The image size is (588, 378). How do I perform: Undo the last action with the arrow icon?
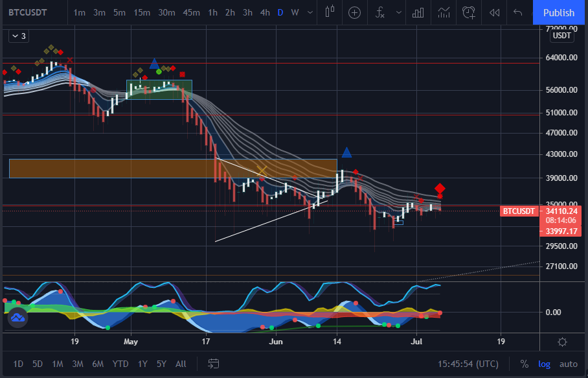pyautogui.click(x=518, y=13)
